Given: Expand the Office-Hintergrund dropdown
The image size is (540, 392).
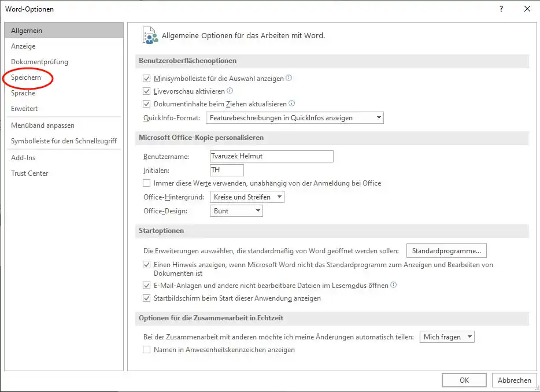Looking at the screenshot, I should click(247, 197).
